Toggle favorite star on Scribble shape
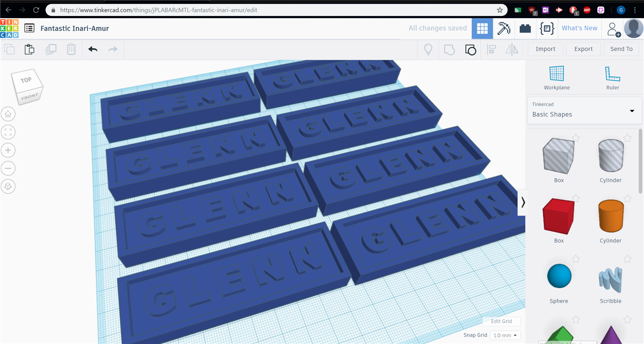Screen dimensions: 644x344 point(627,259)
